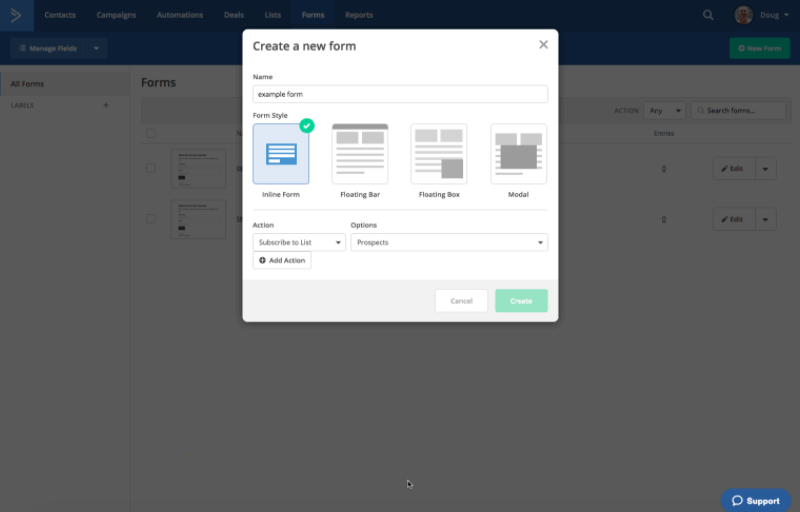Click the second form's entries count
Screen dimensions: 800x512
[664, 219]
